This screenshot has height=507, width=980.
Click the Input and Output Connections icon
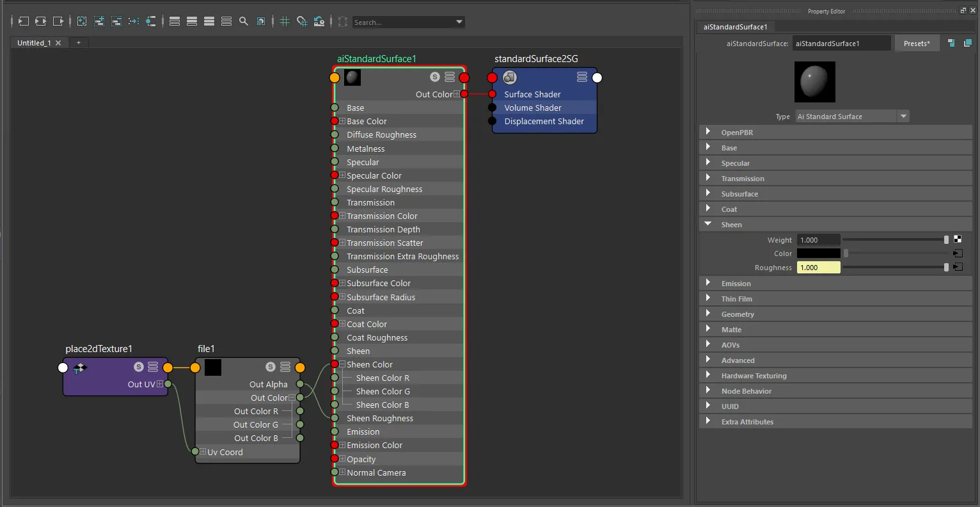pos(40,21)
